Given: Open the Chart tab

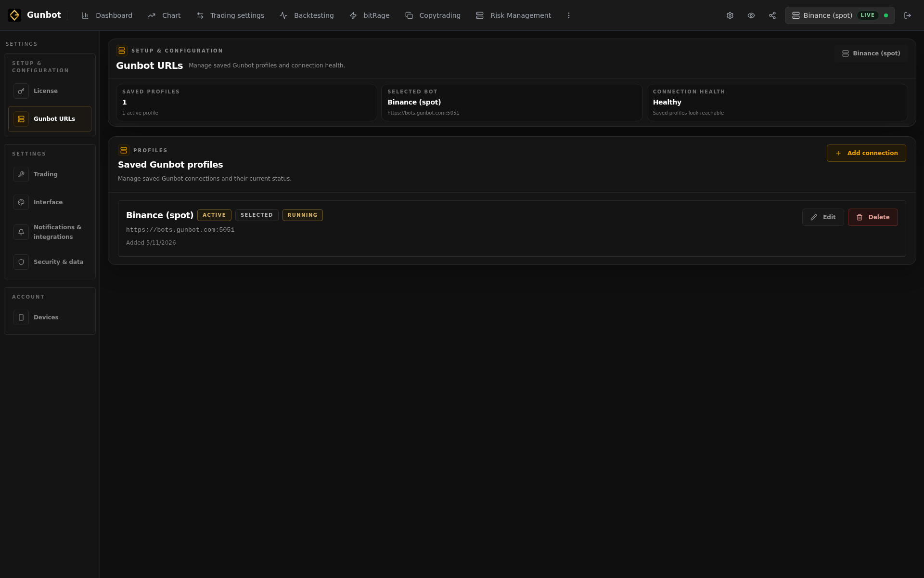Looking at the screenshot, I should [x=165, y=15].
